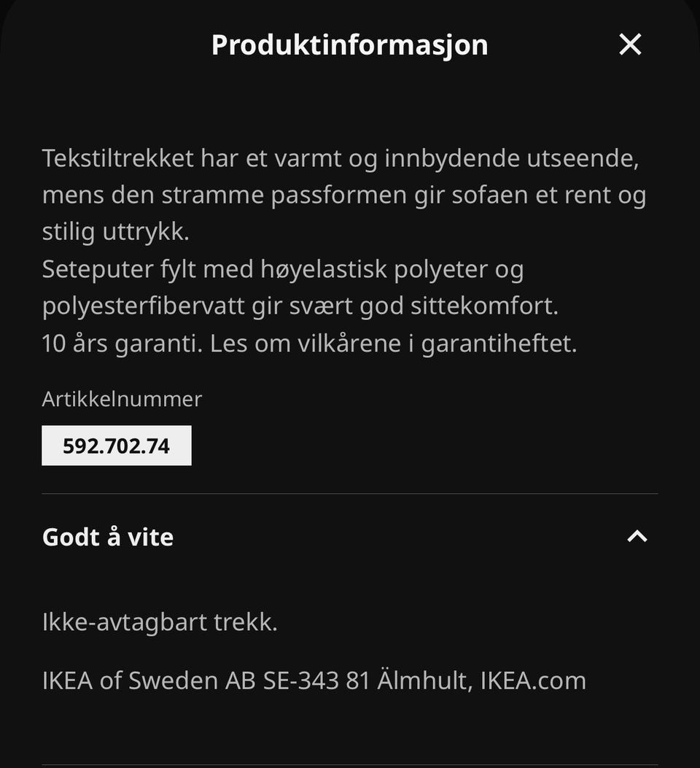Click the Ikke-avtagbart trekk text

pos(160,622)
